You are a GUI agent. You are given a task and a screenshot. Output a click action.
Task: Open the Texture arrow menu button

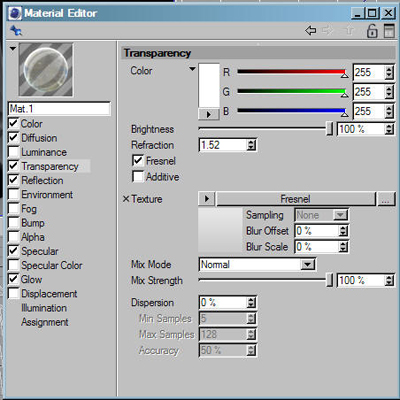(207, 199)
